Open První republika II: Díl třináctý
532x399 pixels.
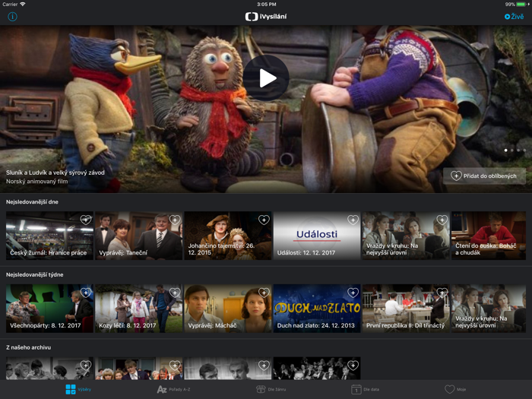click(x=406, y=309)
